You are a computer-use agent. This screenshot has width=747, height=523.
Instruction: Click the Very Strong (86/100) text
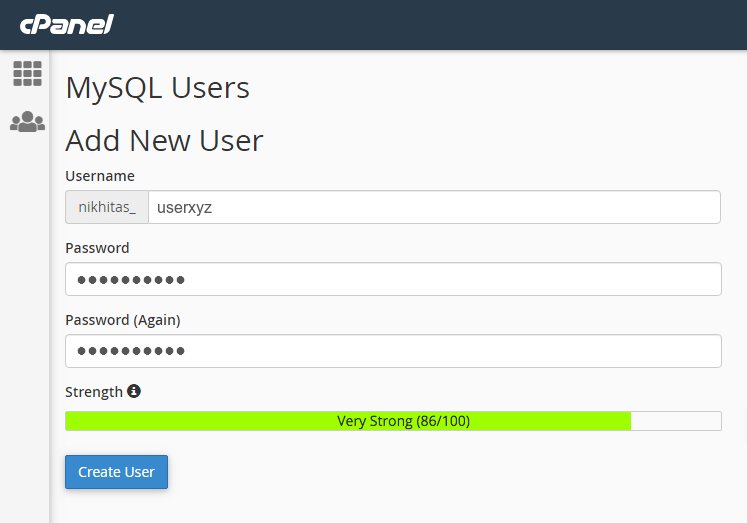coord(404,421)
